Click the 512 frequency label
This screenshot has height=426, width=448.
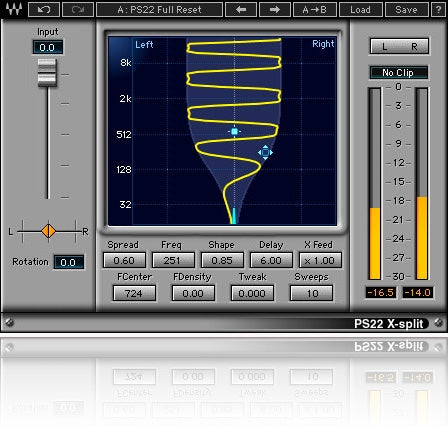pyautogui.click(x=124, y=135)
